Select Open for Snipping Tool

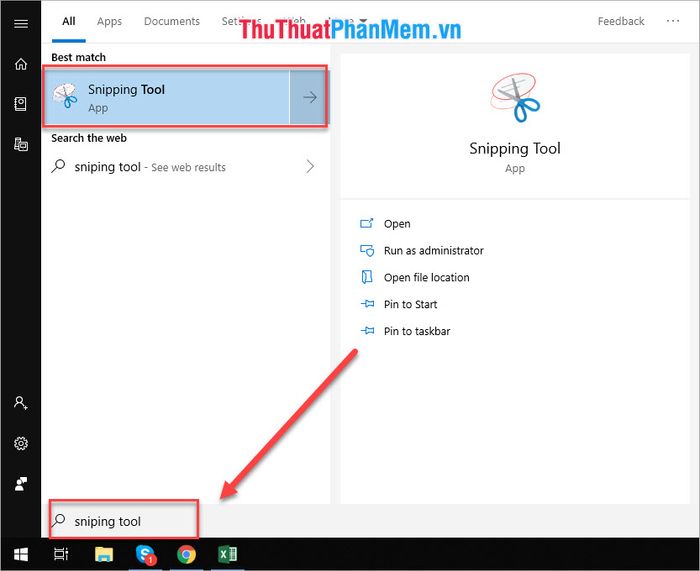[397, 224]
